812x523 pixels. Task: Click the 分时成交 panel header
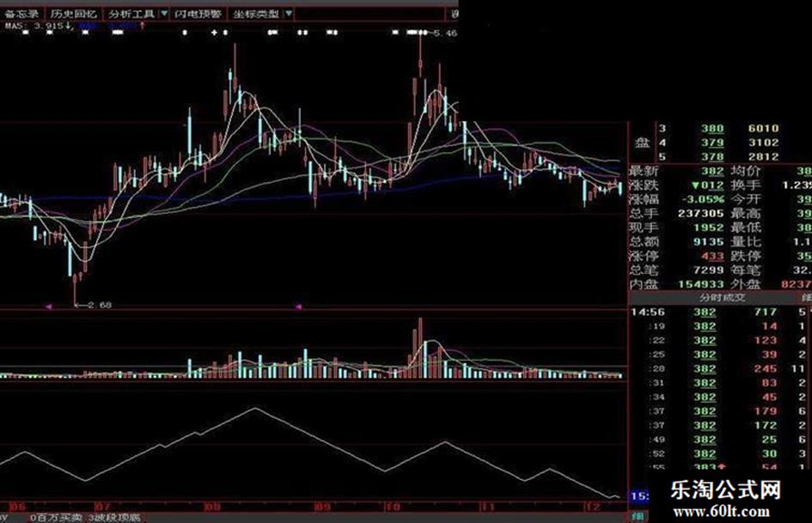click(x=722, y=298)
